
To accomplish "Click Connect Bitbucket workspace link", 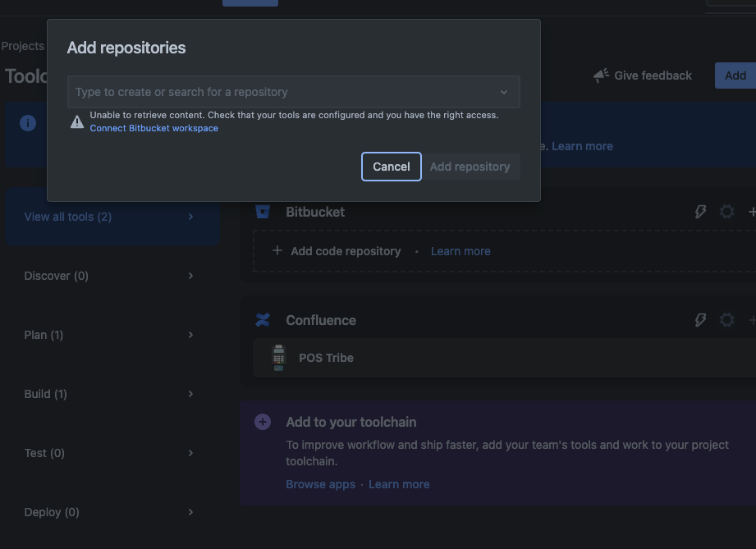I will (x=153, y=128).
